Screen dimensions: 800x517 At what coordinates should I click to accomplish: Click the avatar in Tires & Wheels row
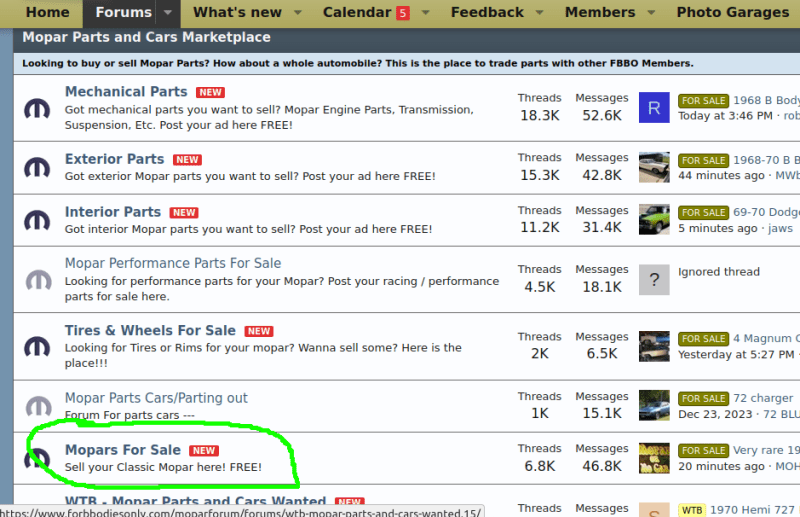point(654,346)
